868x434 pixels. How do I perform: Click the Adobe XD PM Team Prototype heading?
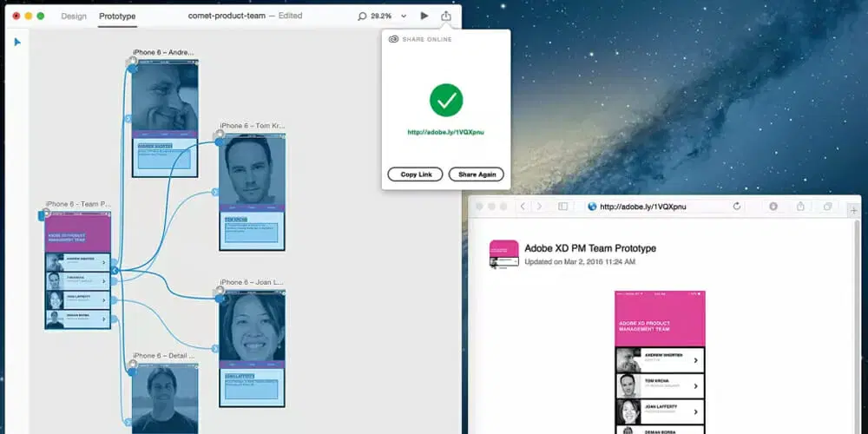(590, 248)
